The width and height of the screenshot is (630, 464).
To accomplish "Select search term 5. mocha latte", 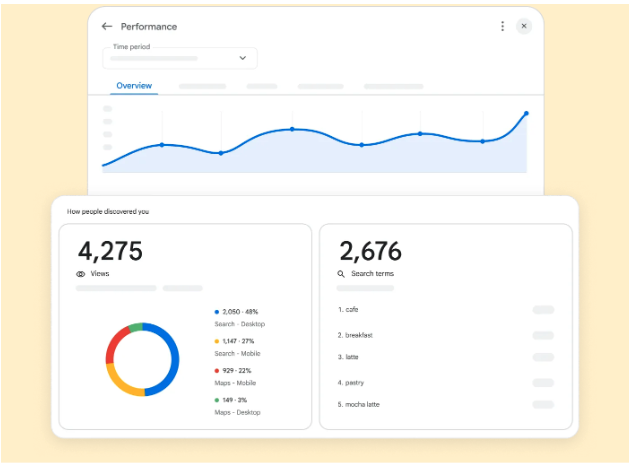I will pyautogui.click(x=358, y=404).
